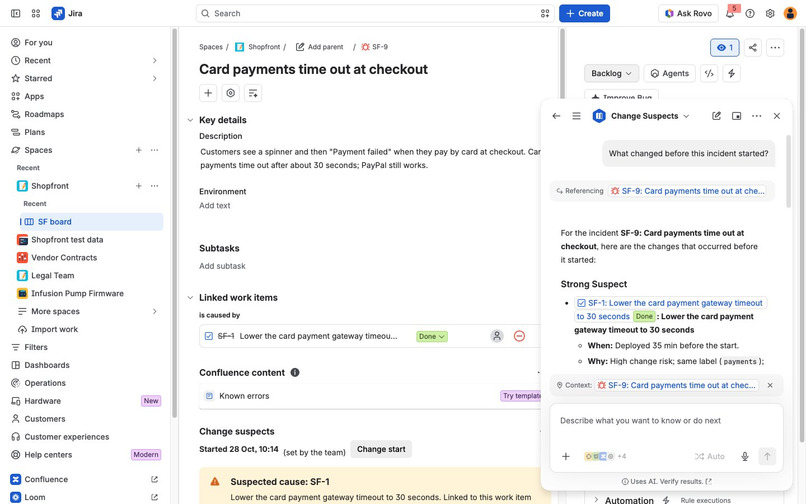Image resolution: width=806 pixels, height=504 pixels.
Task: Collapse the Key details section
Action: click(190, 120)
